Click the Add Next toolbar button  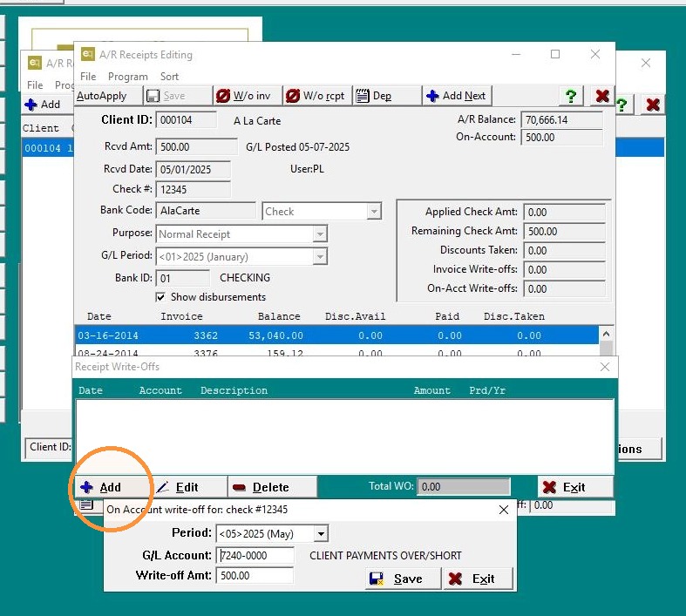tap(457, 96)
